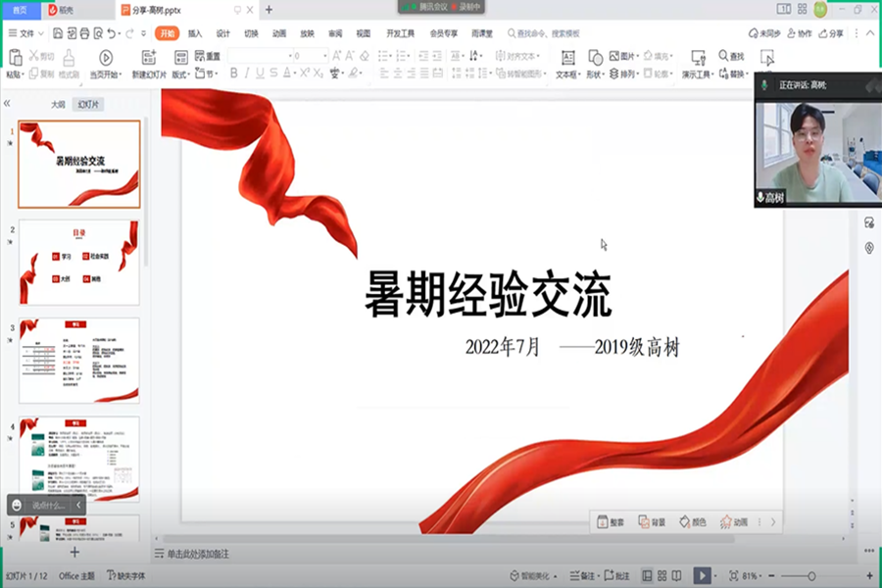Click the 协作 (Collaborate) button

(x=800, y=33)
